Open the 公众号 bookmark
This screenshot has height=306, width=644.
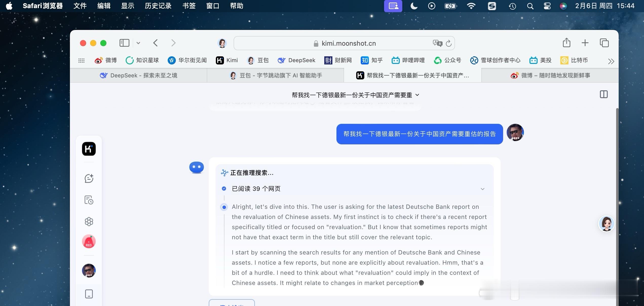click(x=447, y=60)
